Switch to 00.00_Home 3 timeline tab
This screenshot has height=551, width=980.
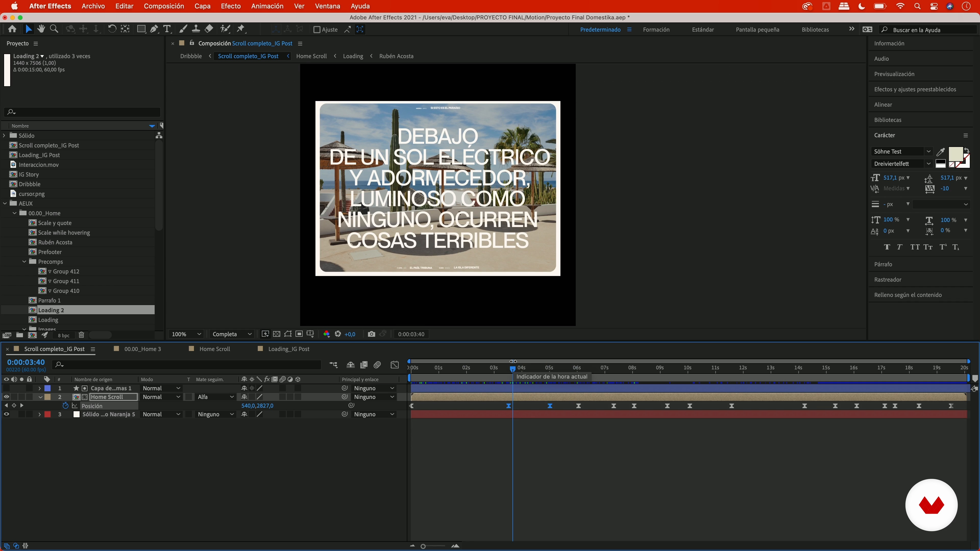[x=143, y=349]
